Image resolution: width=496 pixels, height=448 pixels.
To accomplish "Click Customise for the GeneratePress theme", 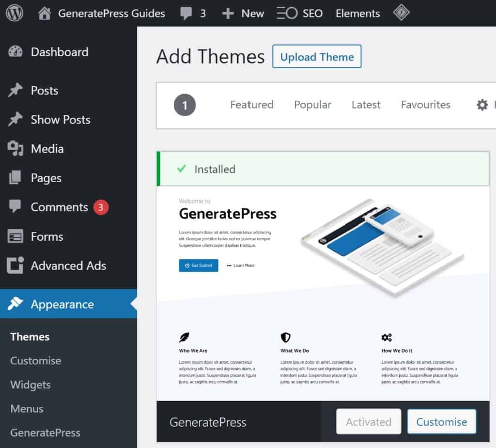I will (x=441, y=421).
